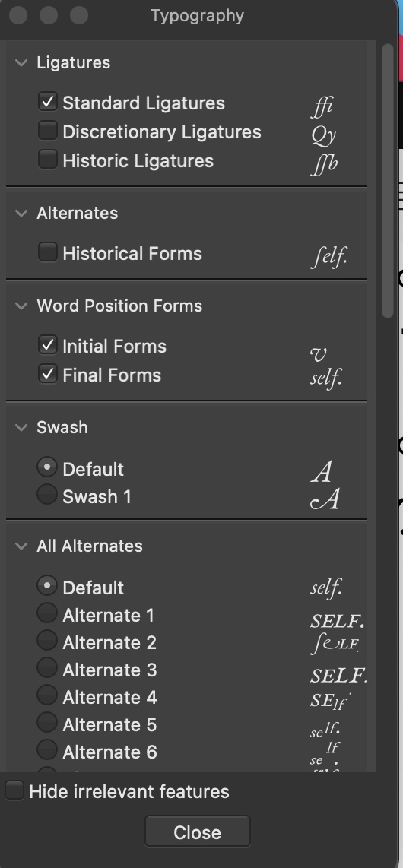Click the Close button

tap(198, 832)
